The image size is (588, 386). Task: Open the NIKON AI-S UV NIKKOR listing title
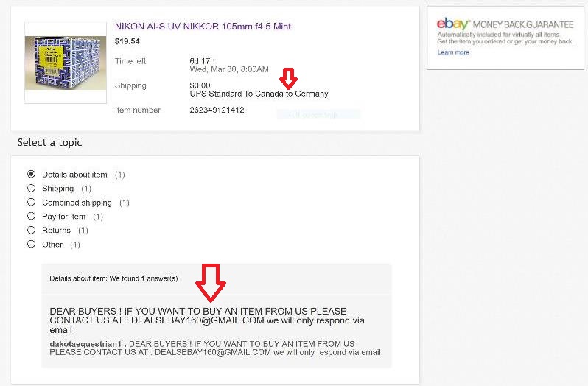[203, 27]
